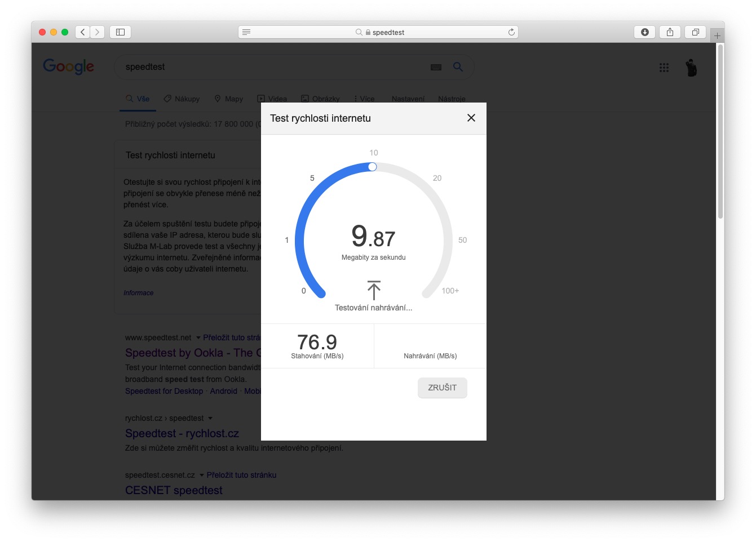Click the Testování nahrávání status text

coord(373,308)
